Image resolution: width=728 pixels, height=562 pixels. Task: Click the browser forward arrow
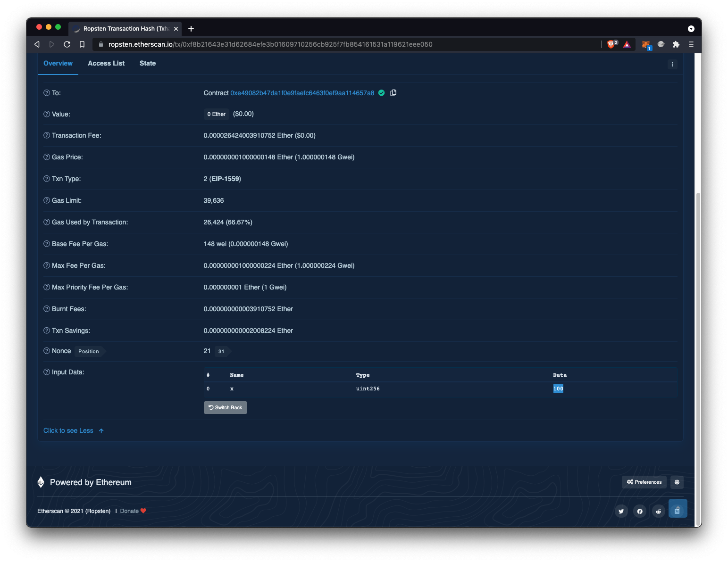[52, 44]
